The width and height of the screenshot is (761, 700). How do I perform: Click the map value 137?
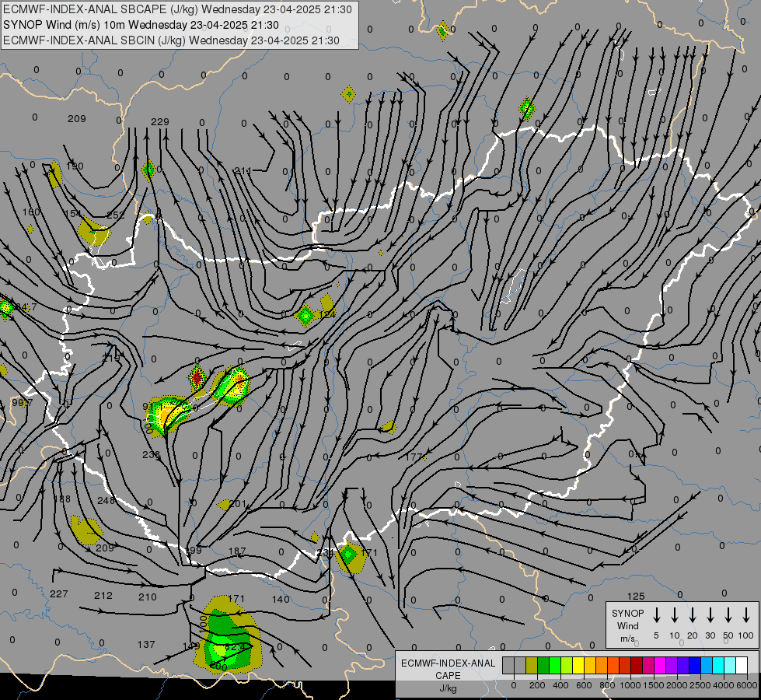146,644
